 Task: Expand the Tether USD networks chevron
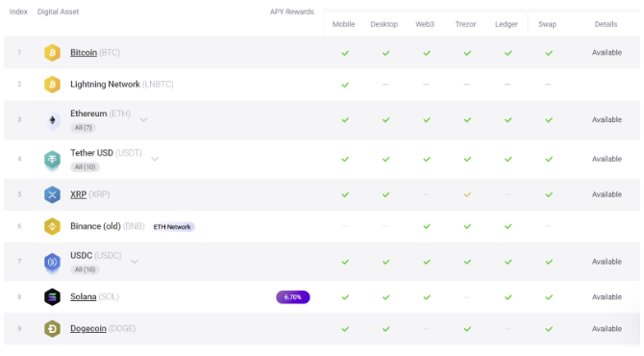click(x=155, y=159)
